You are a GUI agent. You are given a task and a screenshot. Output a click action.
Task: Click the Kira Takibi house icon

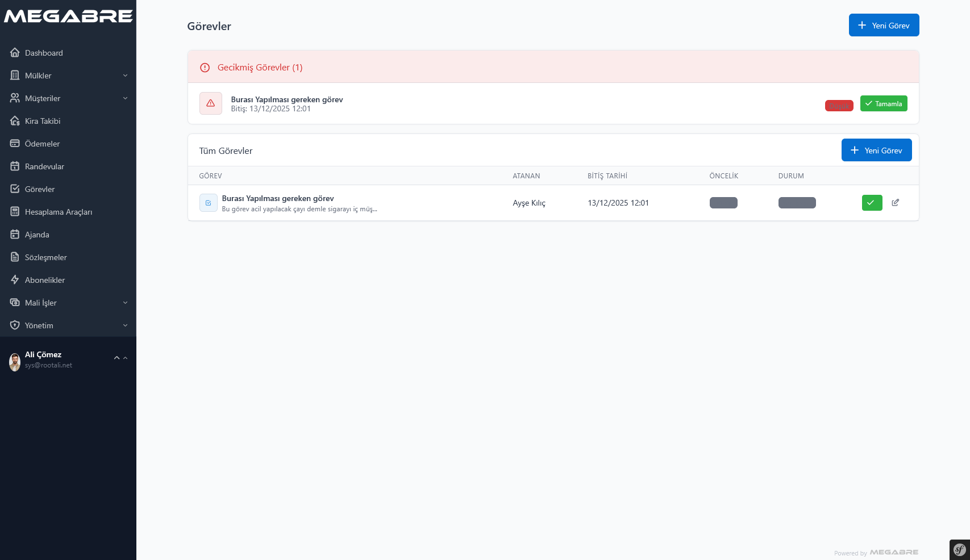pyautogui.click(x=15, y=121)
